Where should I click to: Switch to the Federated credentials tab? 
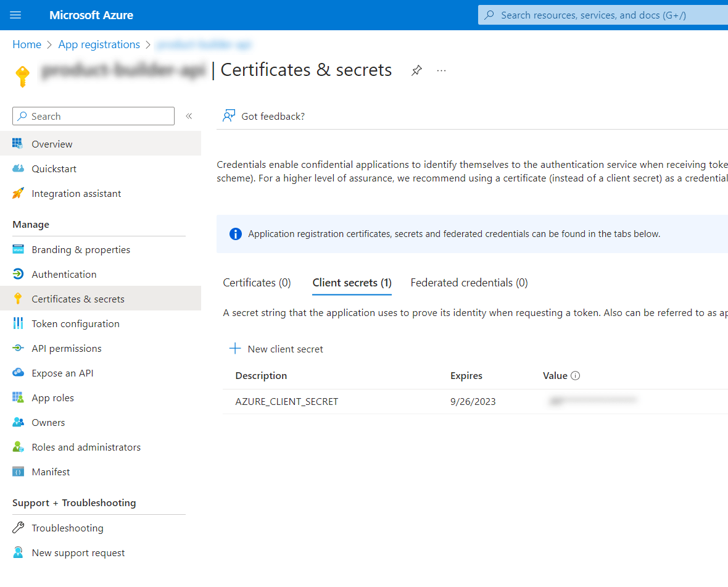pyautogui.click(x=469, y=283)
